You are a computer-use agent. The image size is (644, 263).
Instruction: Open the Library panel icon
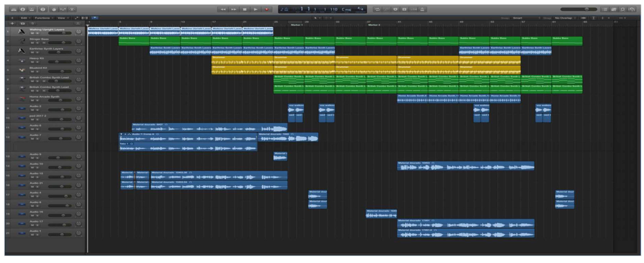click(x=14, y=10)
